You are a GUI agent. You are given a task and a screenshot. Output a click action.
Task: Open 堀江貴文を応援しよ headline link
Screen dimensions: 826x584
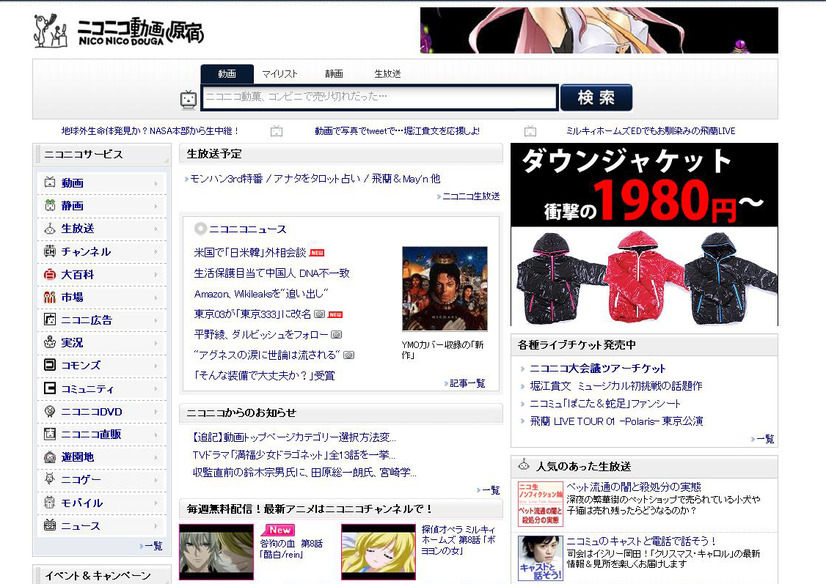tap(397, 131)
